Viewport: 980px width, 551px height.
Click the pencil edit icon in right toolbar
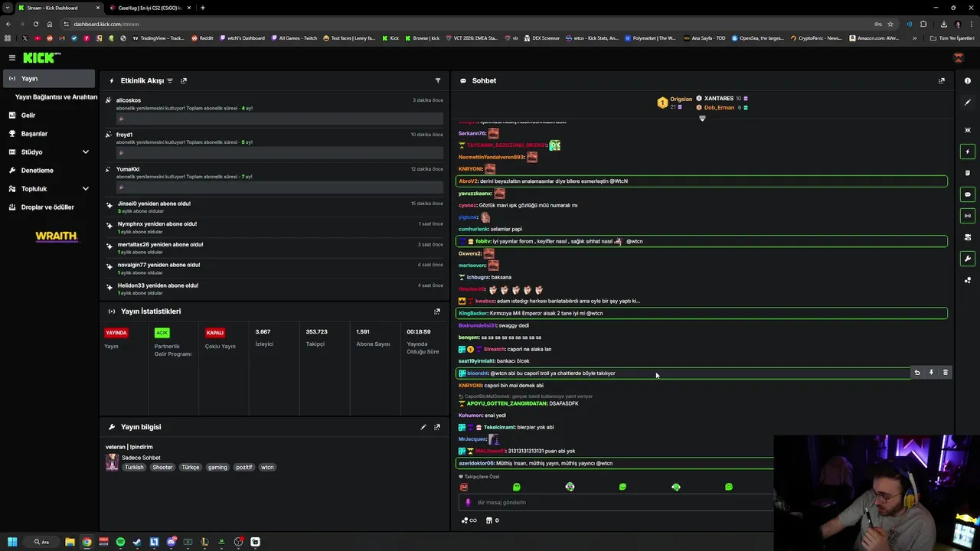click(968, 103)
